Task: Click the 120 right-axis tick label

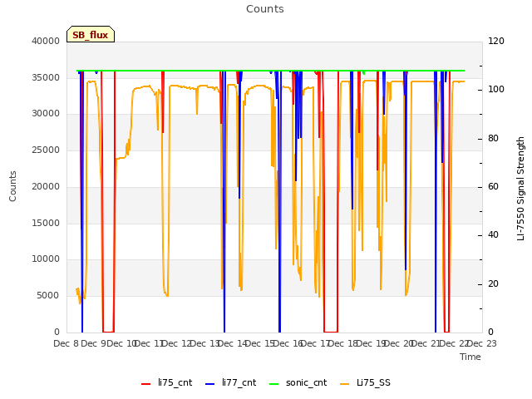Action: click(x=496, y=42)
